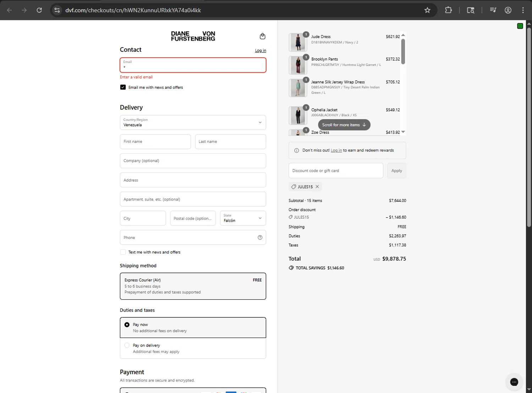The image size is (532, 393).
Task: Click the City field
Action: click(x=143, y=218)
